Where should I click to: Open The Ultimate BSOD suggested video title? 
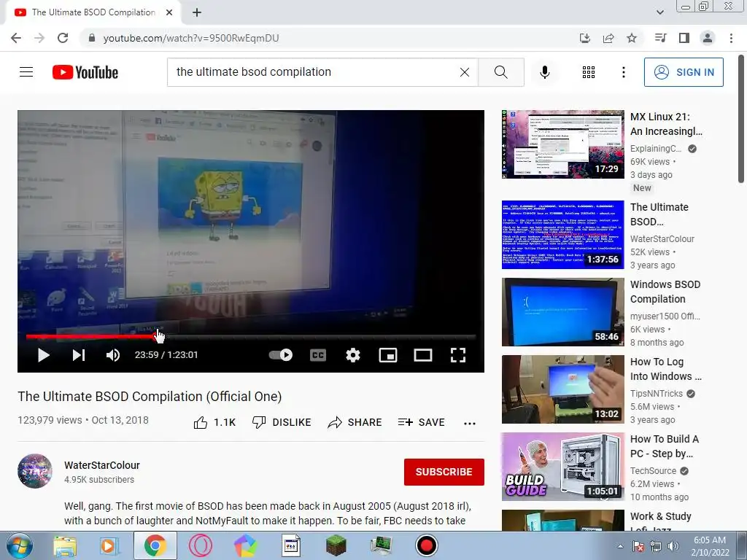(x=659, y=214)
